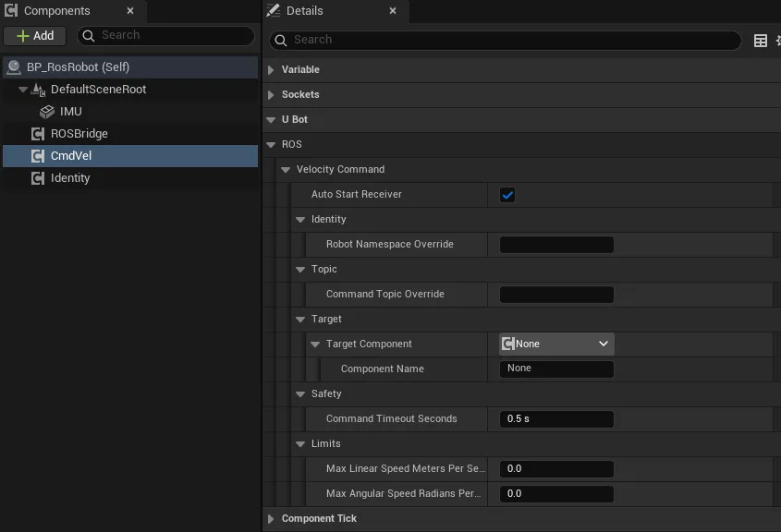This screenshot has height=532, width=781.
Task: Collapse the Topic subsection
Action: (x=300, y=270)
